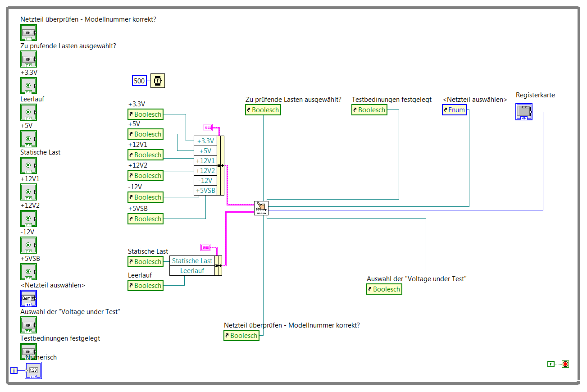Select Leerlauf element in bundle node

192,271
